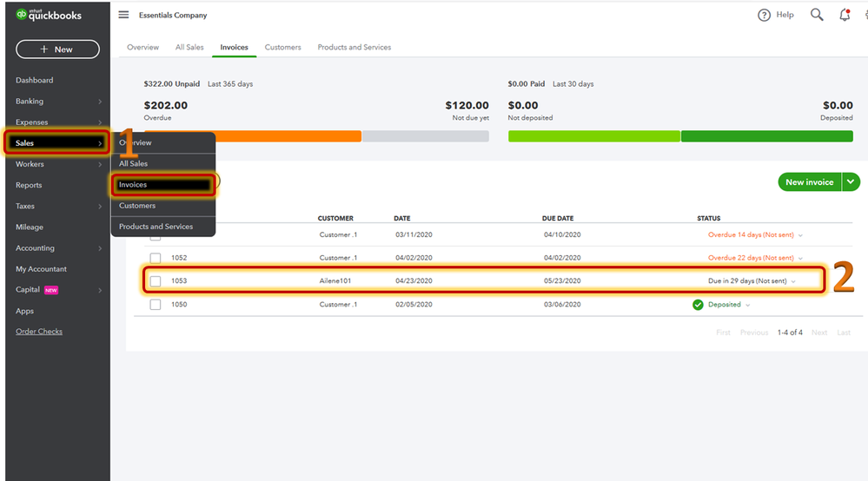The image size is (868, 481).
Task: Click the First pagination link
Action: pyautogui.click(x=723, y=333)
